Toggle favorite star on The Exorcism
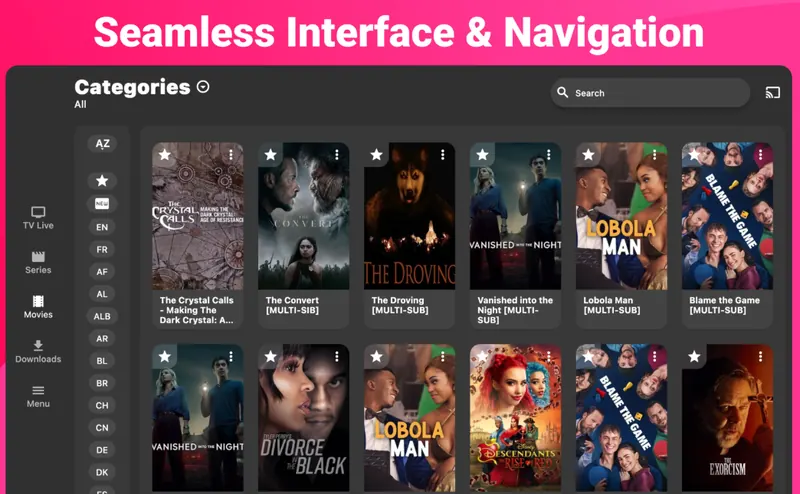 click(x=694, y=356)
